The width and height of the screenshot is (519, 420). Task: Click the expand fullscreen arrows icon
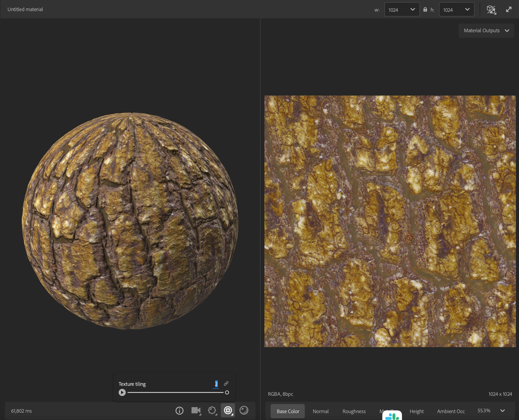tap(509, 9)
